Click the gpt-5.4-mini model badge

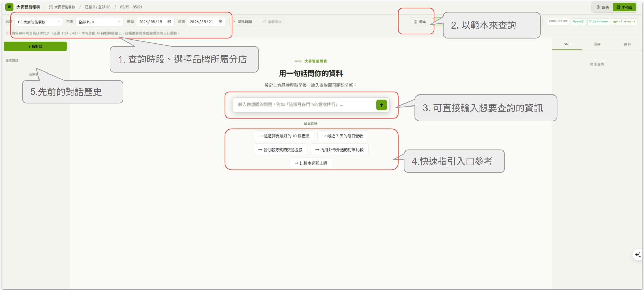pyautogui.click(x=624, y=21)
